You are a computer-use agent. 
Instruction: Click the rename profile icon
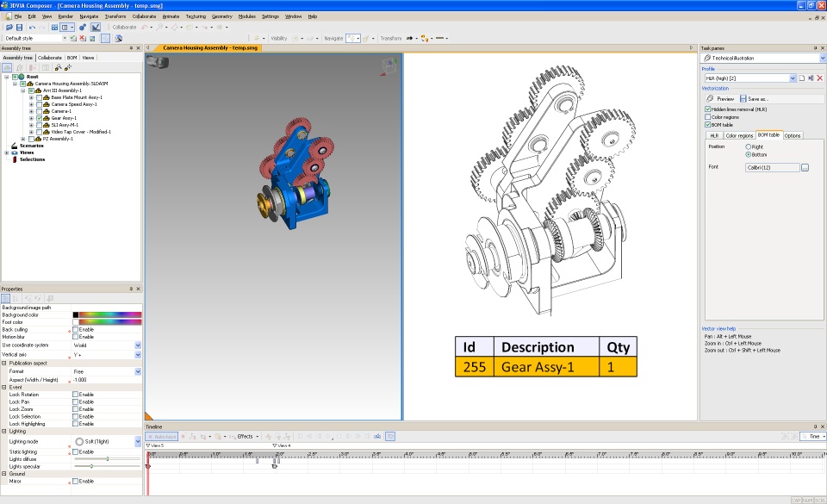pyautogui.click(x=811, y=78)
